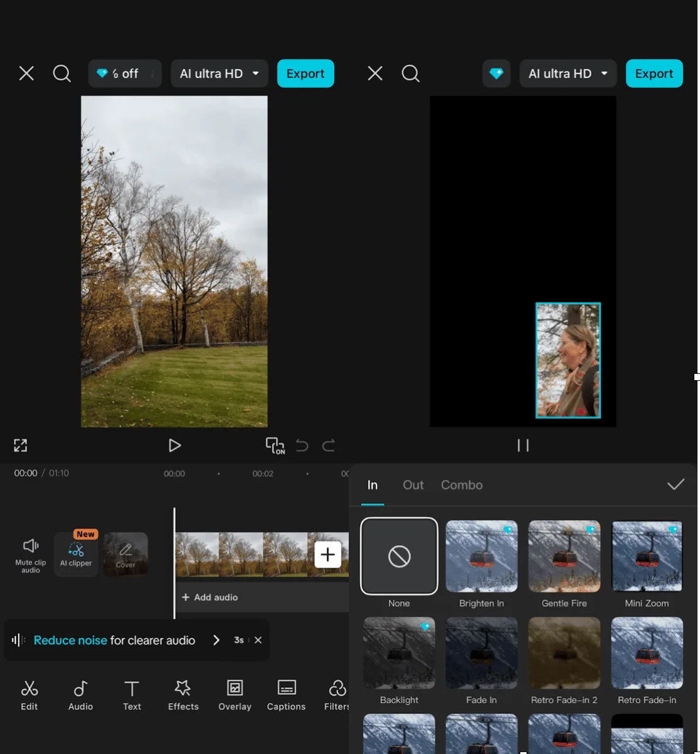Open the Text tool
The height and width of the screenshot is (754, 700).
[132, 696]
